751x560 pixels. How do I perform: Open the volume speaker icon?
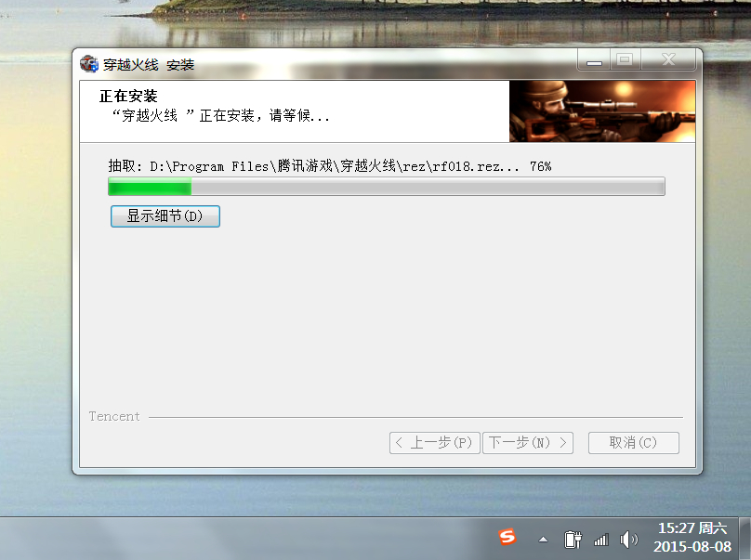pos(629,540)
